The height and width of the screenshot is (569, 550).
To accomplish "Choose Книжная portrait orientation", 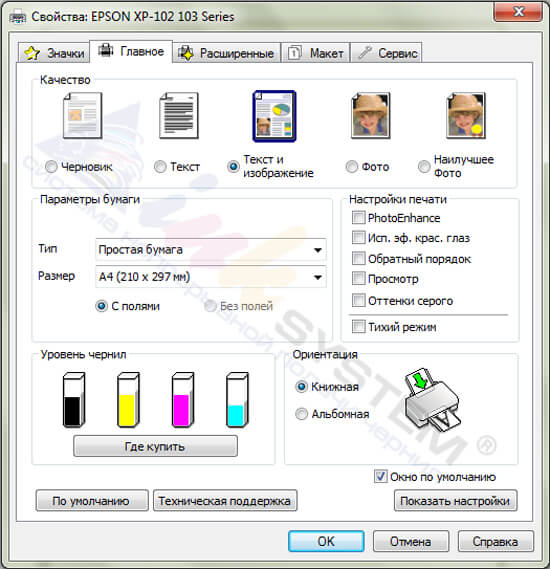I will click(301, 386).
